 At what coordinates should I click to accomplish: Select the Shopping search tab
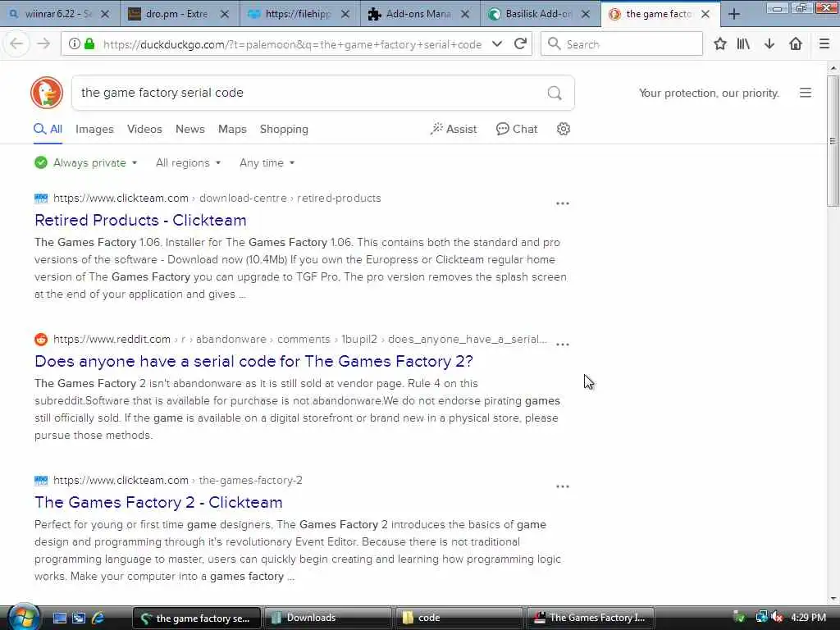(284, 129)
